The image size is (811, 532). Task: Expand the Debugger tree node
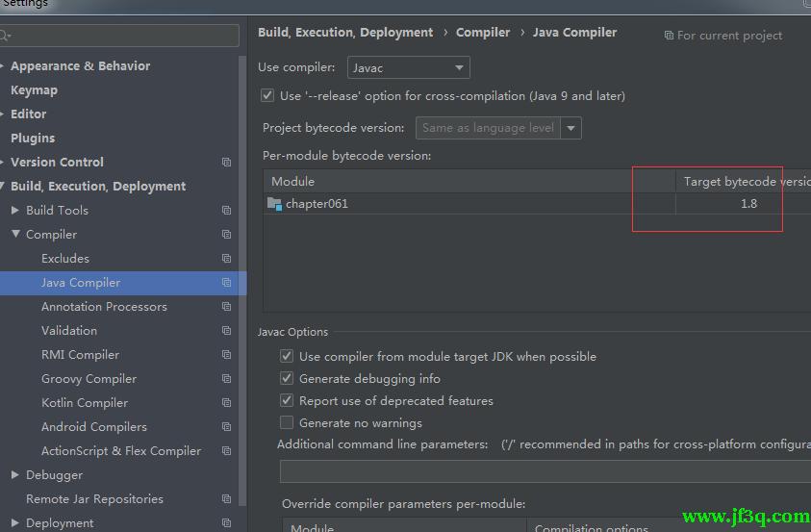pyautogui.click(x=15, y=475)
